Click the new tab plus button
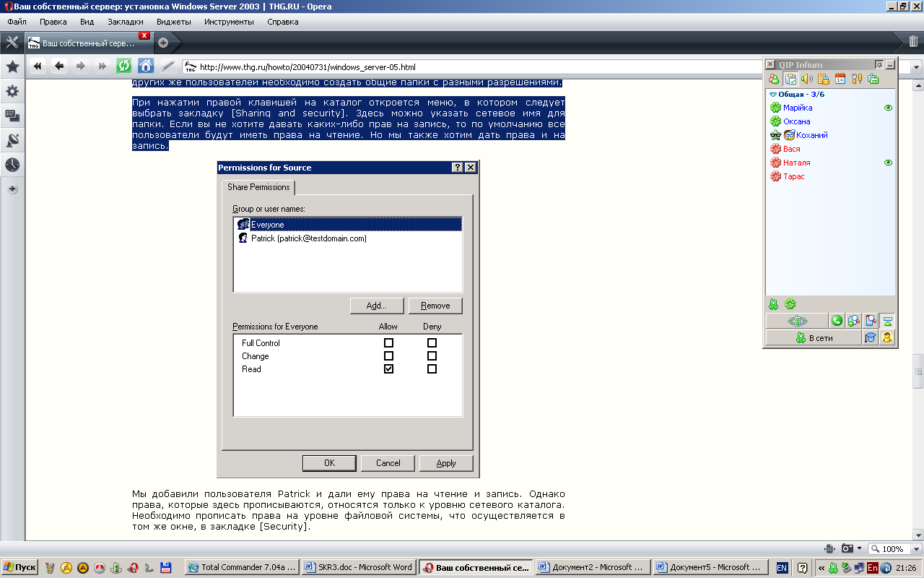Viewport: 924px width, 578px height. (163, 43)
